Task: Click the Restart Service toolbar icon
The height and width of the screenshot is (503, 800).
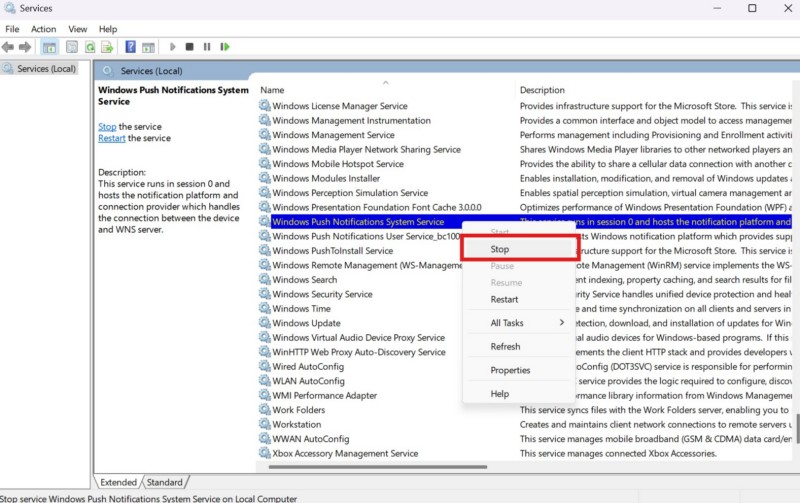Action: [225, 47]
